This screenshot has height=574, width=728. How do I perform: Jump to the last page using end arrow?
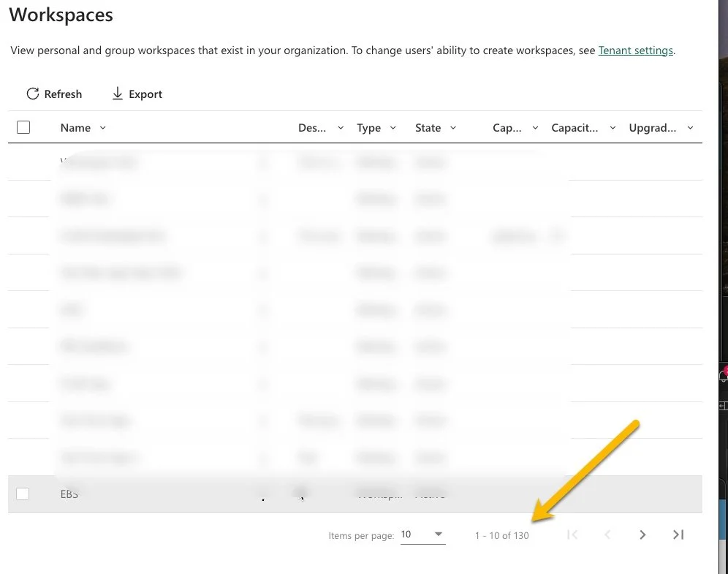click(x=678, y=535)
